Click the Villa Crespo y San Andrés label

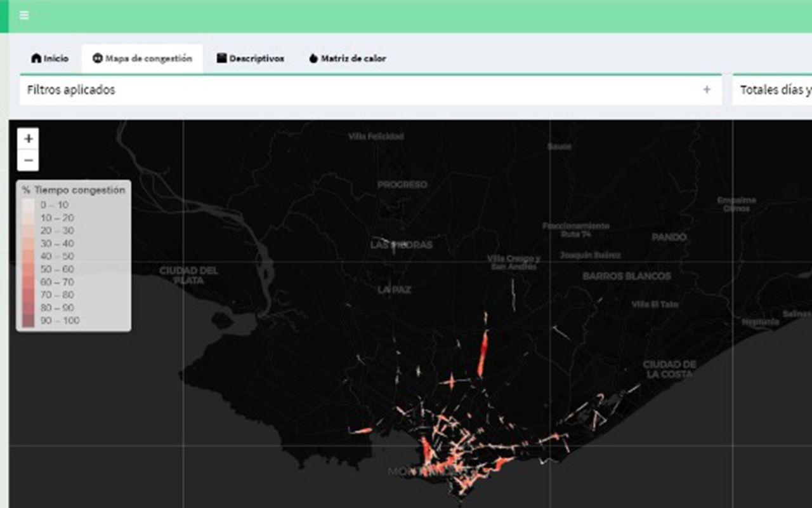[x=514, y=262]
